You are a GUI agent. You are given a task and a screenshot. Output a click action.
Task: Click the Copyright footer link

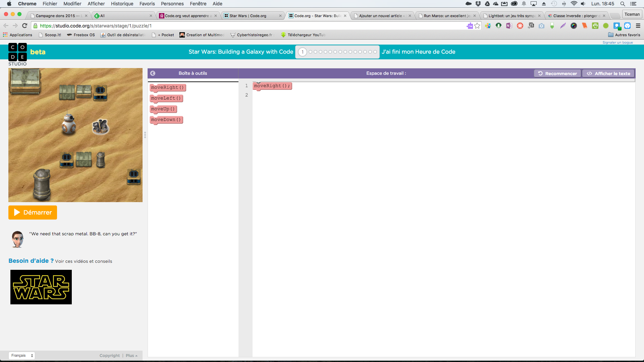coord(109,356)
